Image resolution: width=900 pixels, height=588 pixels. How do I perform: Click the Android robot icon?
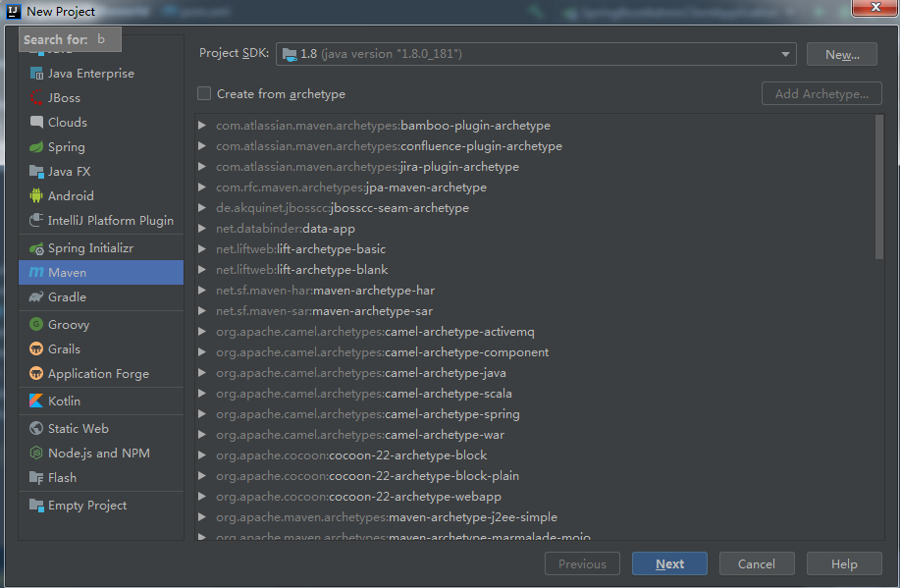point(36,195)
